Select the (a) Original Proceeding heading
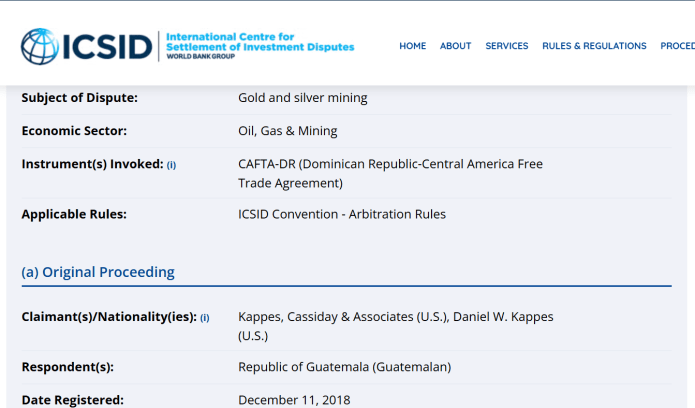The width and height of the screenshot is (695, 408). point(98,272)
